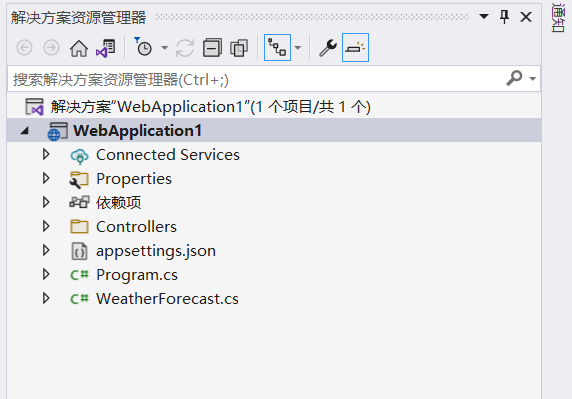Expand the Properties node

[x=46, y=178]
